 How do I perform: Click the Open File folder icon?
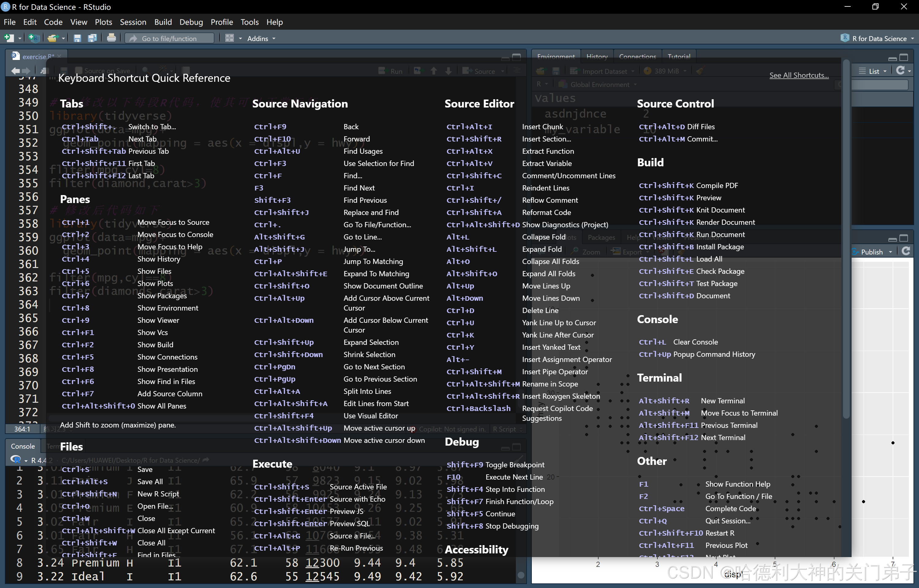(x=52, y=38)
